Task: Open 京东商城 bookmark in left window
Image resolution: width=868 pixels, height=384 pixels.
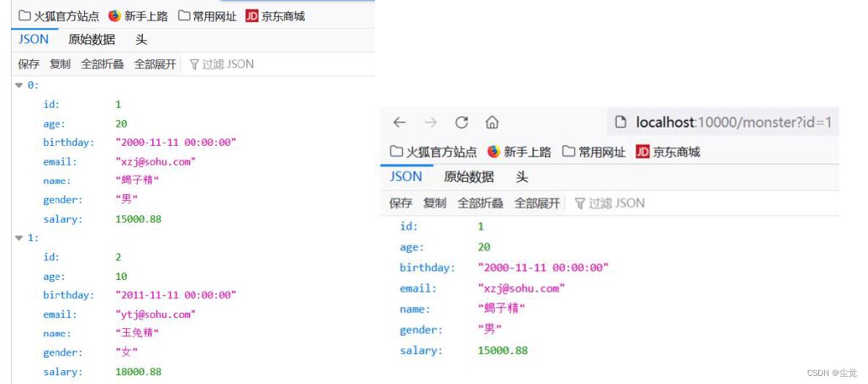Action: coord(275,16)
